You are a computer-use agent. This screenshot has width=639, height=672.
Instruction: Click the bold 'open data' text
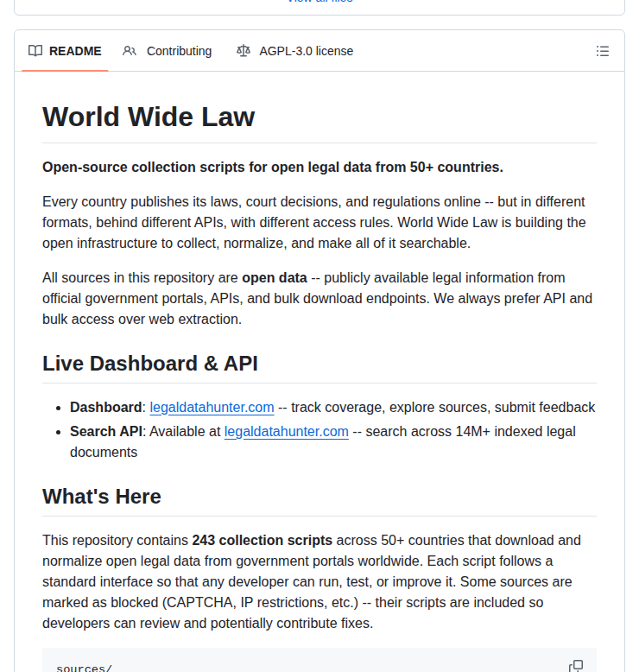click(275, 278)
